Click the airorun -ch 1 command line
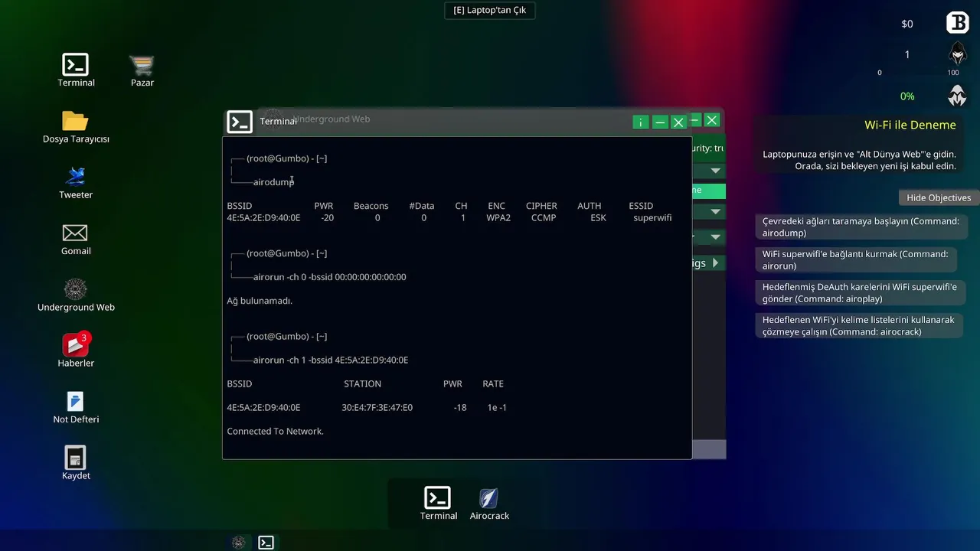 331,360
